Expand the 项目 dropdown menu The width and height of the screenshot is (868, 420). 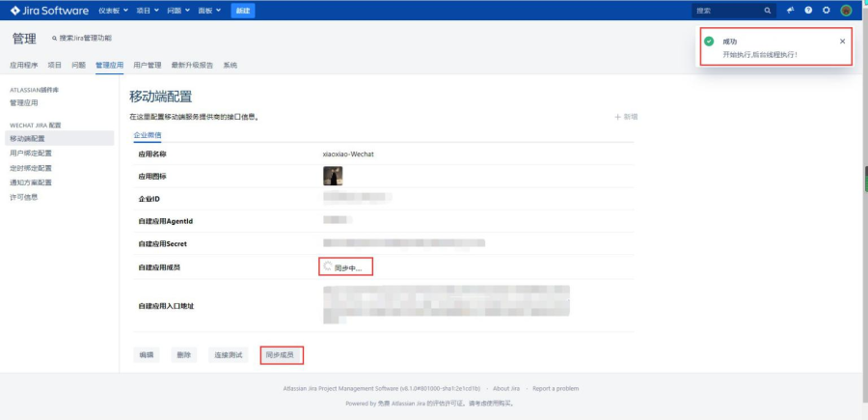(x=149, y=11)
